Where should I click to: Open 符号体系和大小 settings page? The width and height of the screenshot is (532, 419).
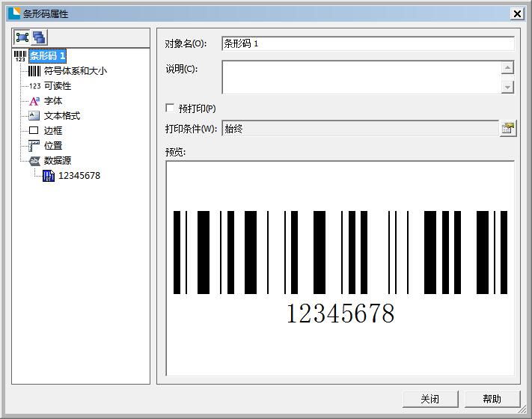tap(76, 71)
